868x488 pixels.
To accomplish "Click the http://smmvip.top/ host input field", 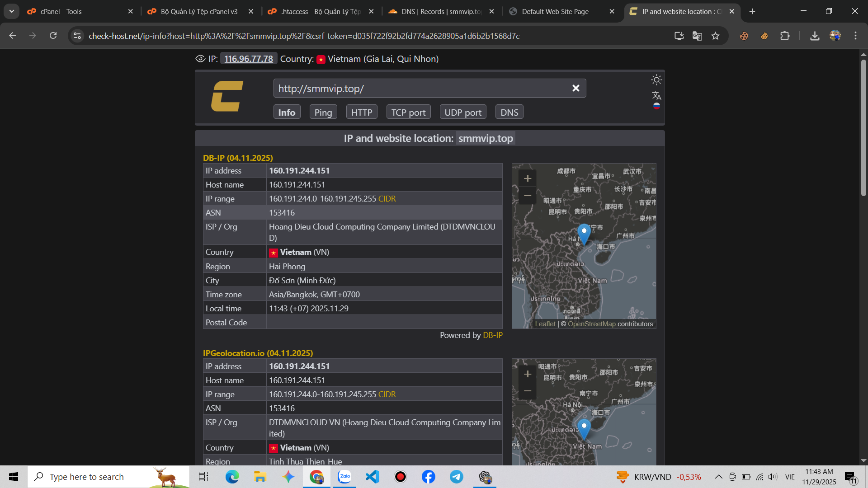I will [x=420, y=88].
